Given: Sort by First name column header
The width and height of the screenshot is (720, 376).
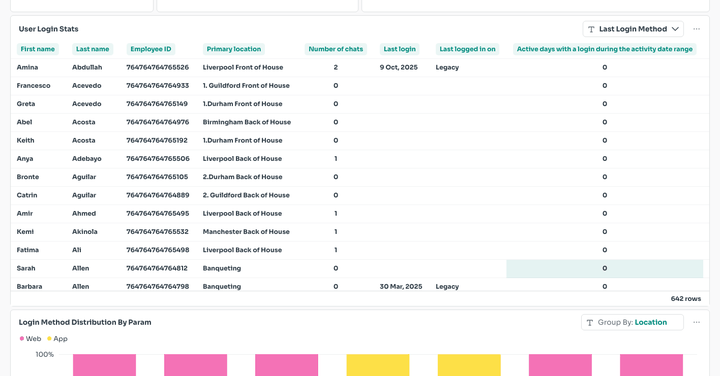Looking at the screenshot, I should pyautogui.click(x=38, y=49).
